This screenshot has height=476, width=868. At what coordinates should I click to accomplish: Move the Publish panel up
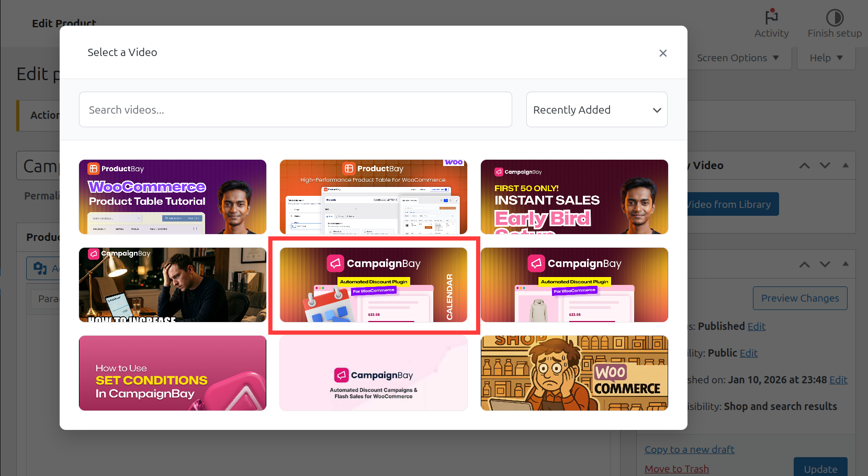804,264
